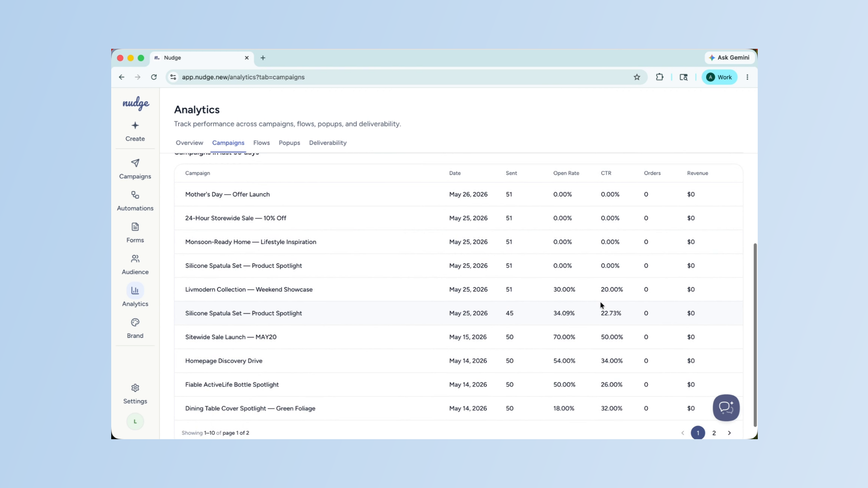Click the nudge logo

tap(136, 103)
